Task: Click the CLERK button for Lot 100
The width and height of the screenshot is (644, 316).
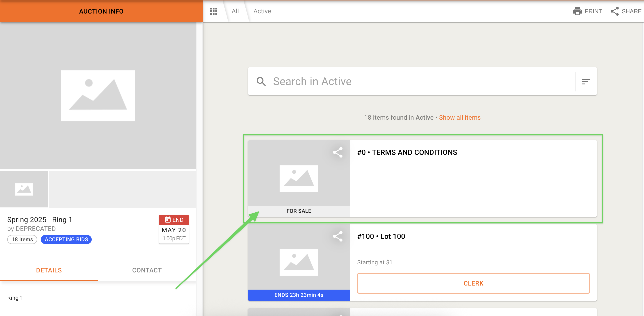Action: [473, 283]
